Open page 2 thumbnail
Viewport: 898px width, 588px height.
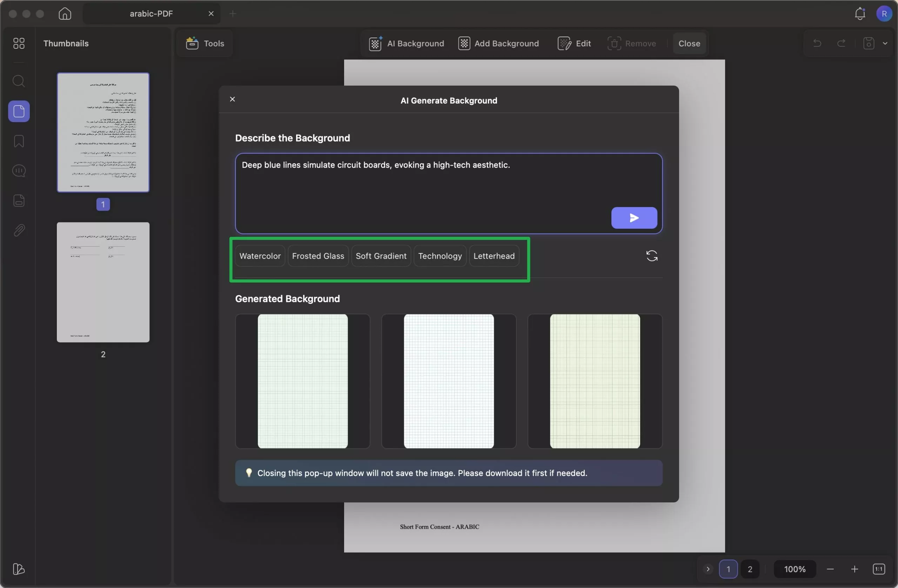103,282
